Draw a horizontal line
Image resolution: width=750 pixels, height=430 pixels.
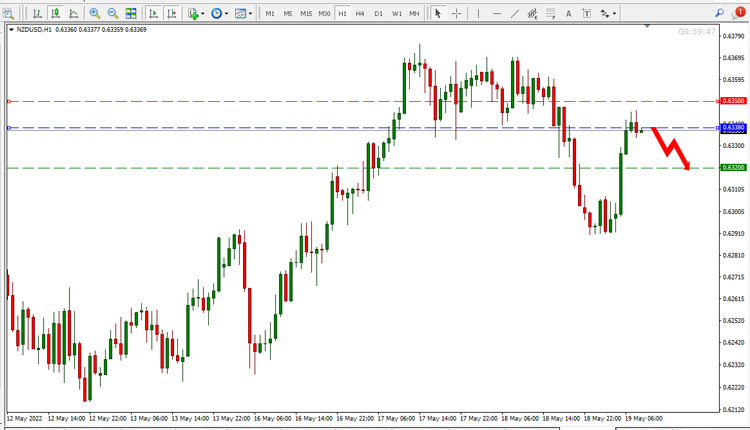coord(496,13)
